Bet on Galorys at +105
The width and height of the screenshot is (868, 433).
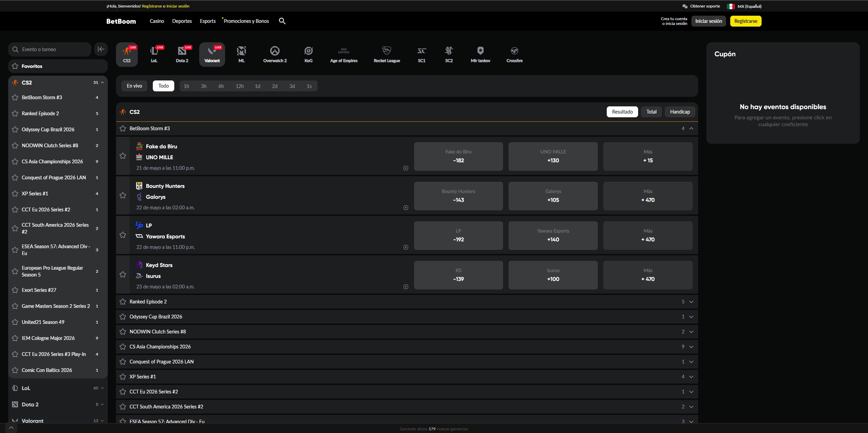coord(553,196)
